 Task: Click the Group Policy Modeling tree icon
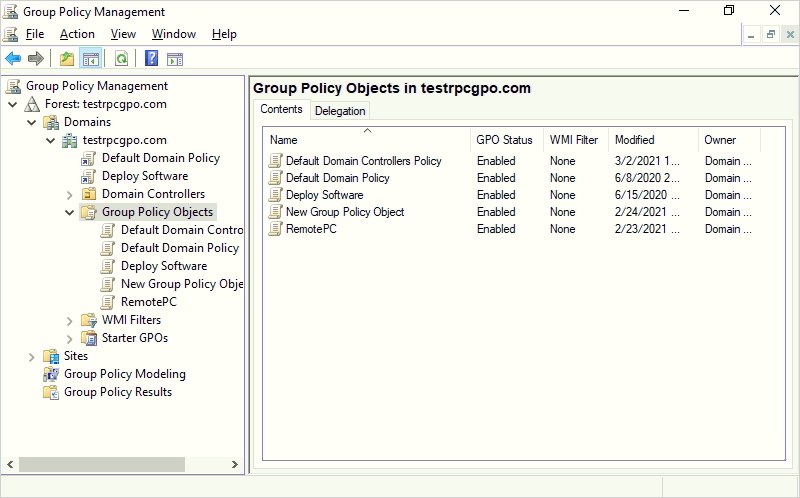(51, 374)
